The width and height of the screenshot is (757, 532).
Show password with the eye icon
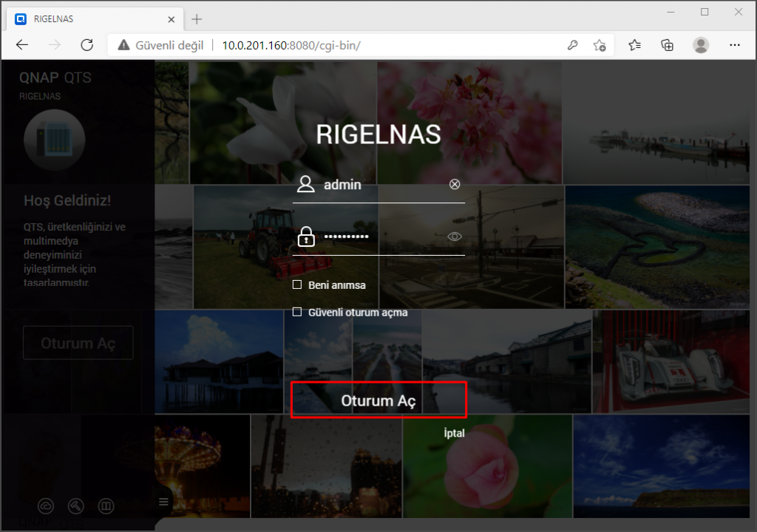455,237
